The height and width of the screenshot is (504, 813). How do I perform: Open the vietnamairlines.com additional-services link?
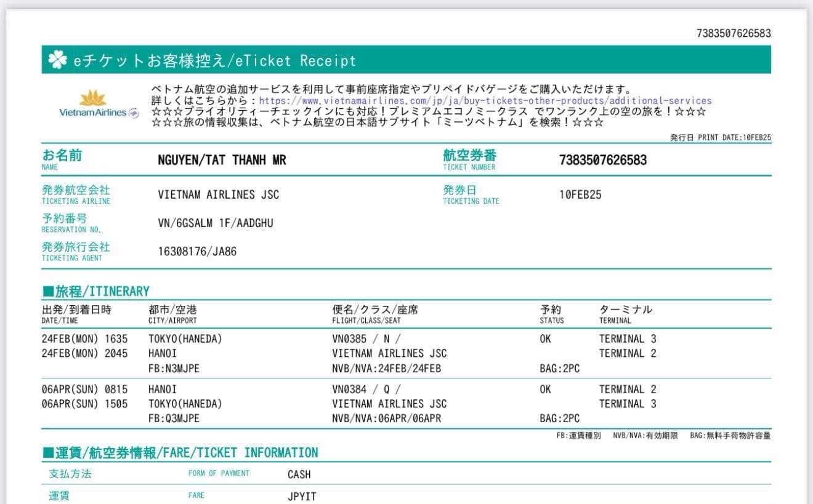click(x=485, y=100)
